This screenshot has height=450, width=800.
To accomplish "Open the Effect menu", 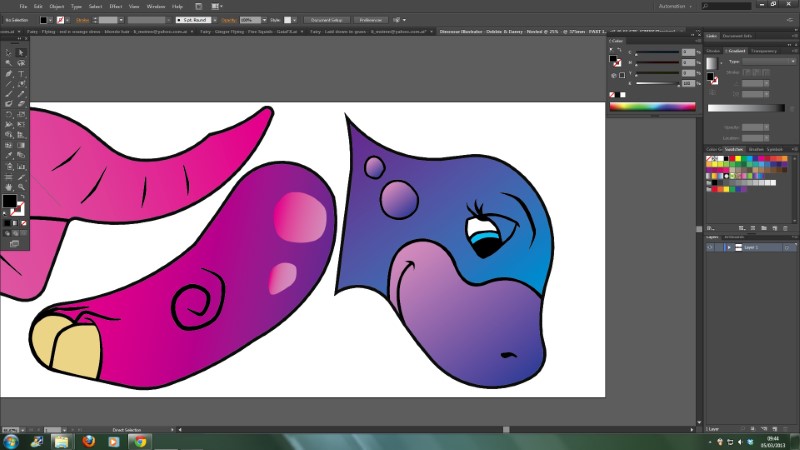I will [115, 6].
